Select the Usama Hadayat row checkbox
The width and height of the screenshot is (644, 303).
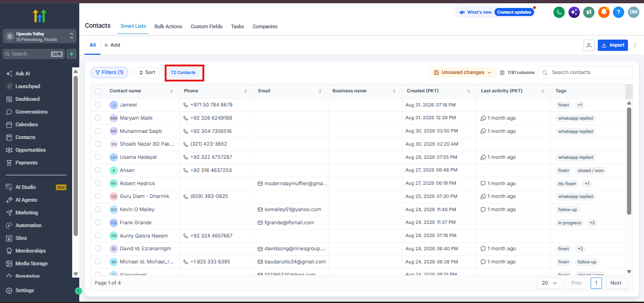tap(98, 157)
